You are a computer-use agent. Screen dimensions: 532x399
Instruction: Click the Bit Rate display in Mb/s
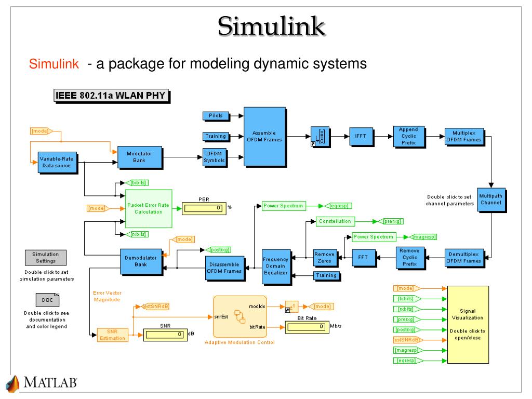pos(307,327)
